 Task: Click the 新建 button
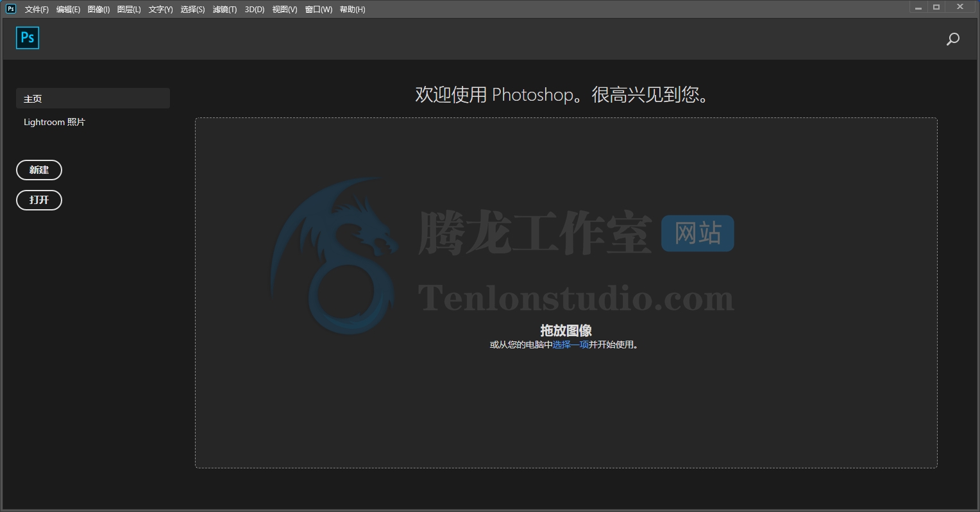[39, 170]
